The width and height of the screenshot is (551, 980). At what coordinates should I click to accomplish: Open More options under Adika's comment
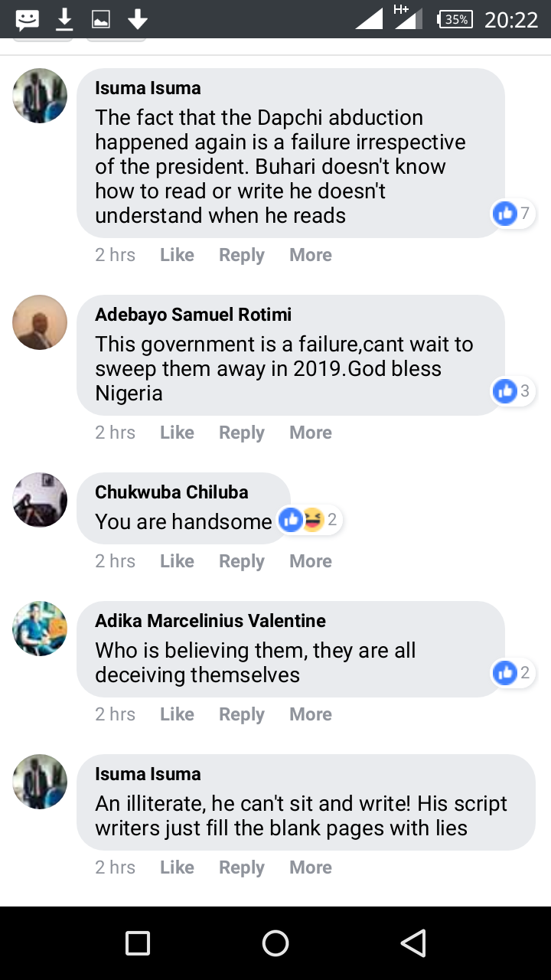[310, 714]
